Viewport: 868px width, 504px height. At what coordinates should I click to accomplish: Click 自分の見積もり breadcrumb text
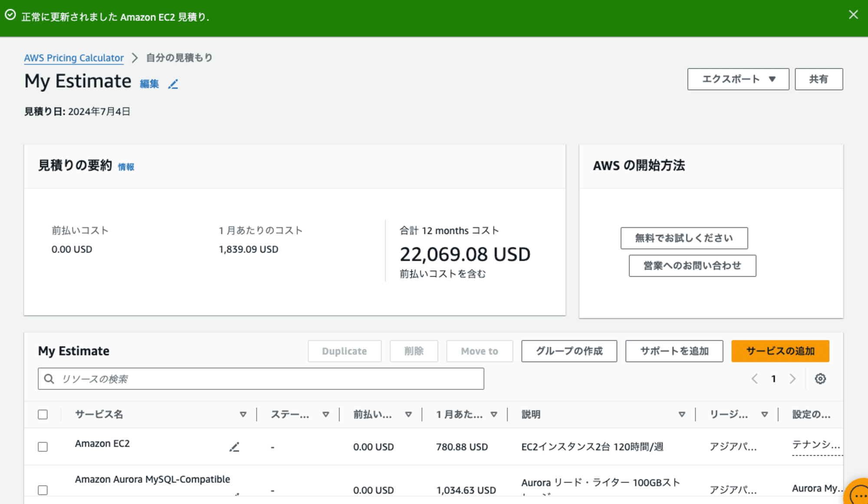(179, 58)
